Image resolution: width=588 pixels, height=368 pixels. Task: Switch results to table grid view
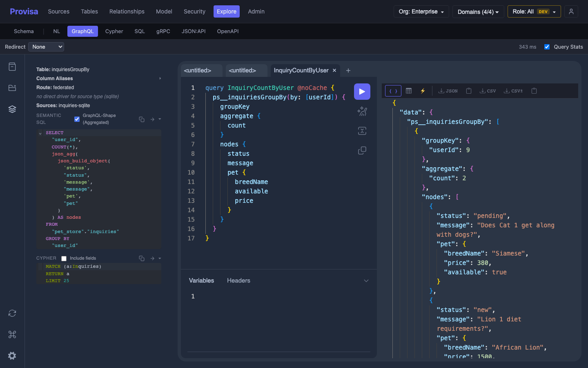coord(409,91)
